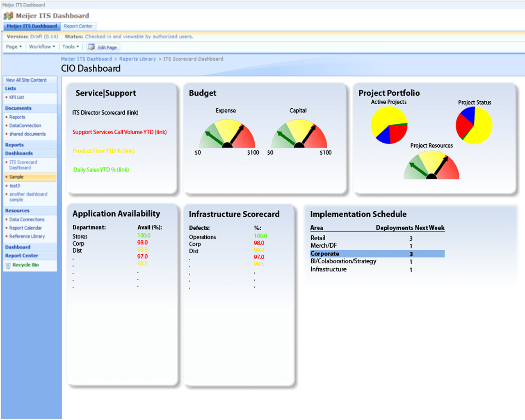Click the Operations defects row
The height and width of the screenshot is (420, 525).
click(229, 237)
